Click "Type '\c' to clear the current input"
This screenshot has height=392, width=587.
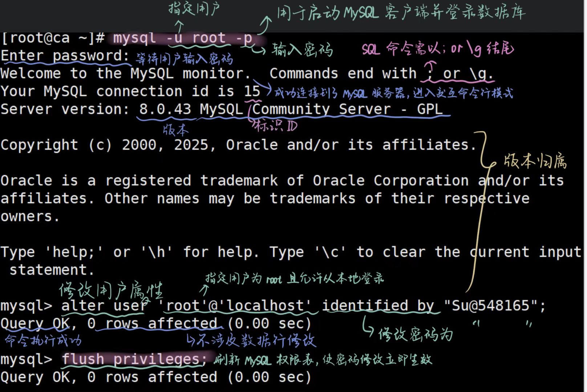pyautogui.click(x=425, y=252)
